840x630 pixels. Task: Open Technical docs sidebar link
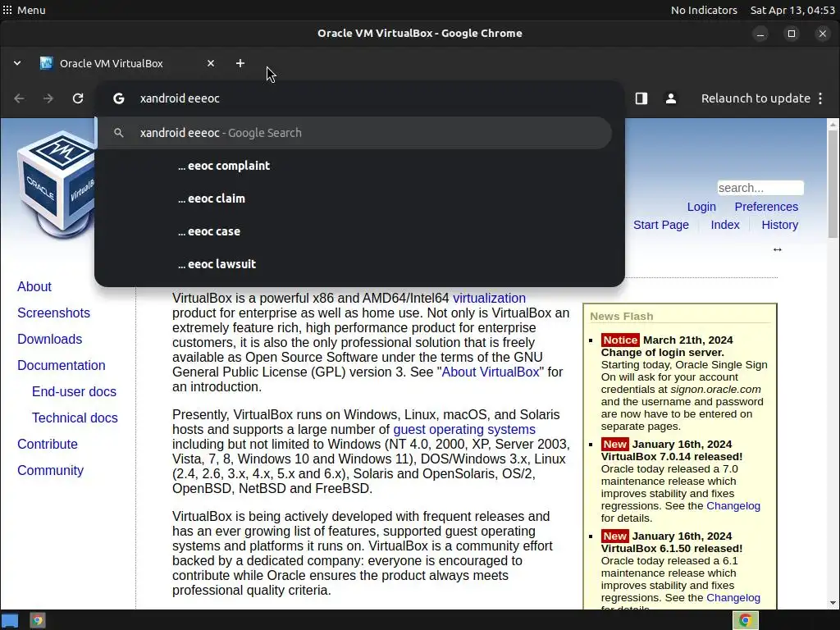coord(75,418)
